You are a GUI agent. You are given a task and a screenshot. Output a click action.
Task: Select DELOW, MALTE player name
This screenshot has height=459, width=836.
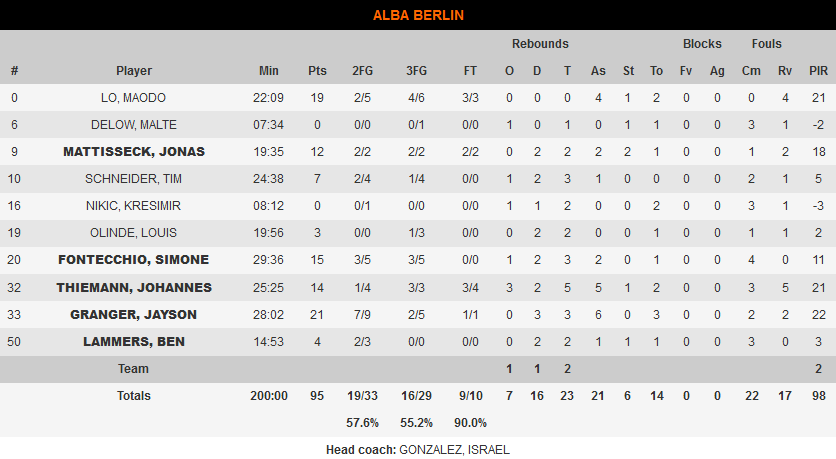(134, 125)
